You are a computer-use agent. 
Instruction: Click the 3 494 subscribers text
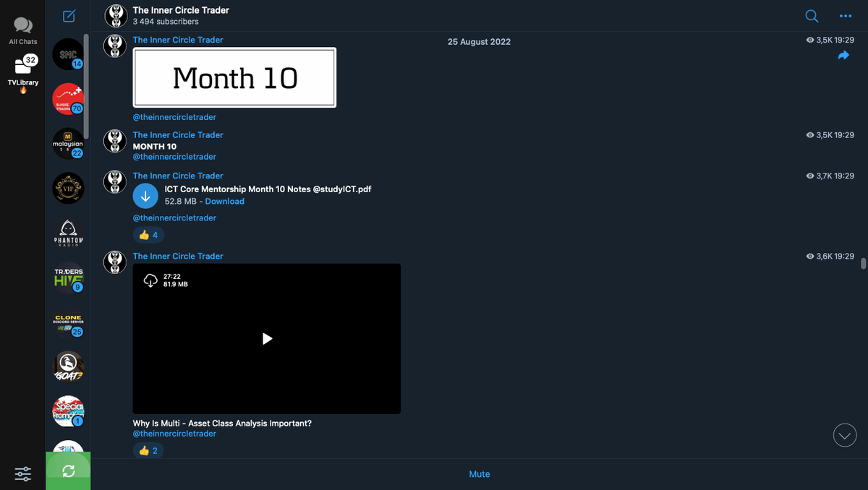coord(166,22)
